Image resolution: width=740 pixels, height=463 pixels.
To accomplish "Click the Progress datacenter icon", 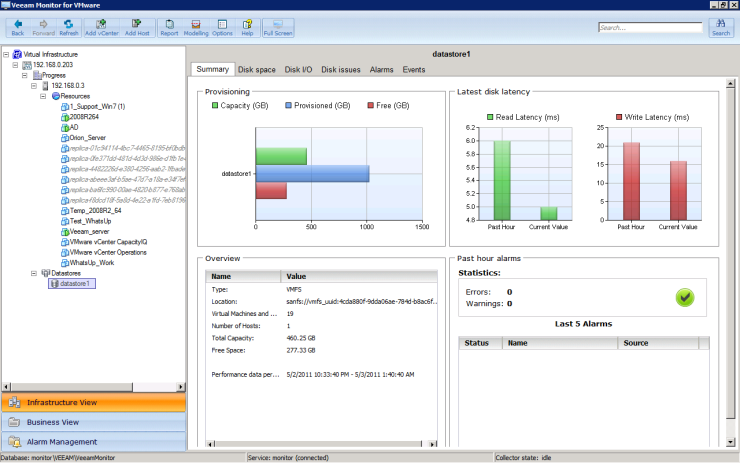I will 37,75.
